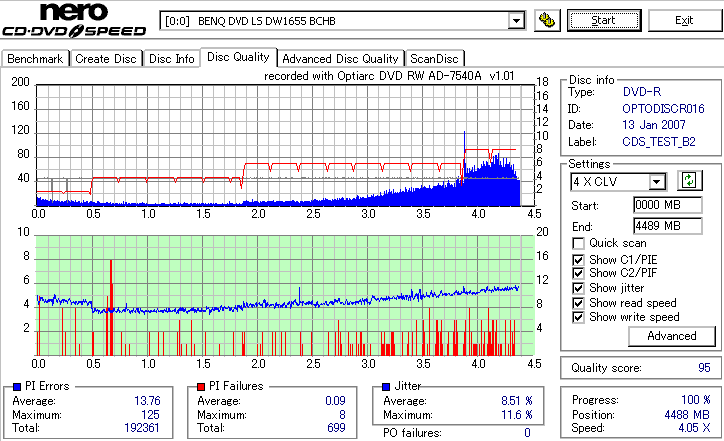724x441 pixels.
Task: Click the Start button
Action: 604,20
